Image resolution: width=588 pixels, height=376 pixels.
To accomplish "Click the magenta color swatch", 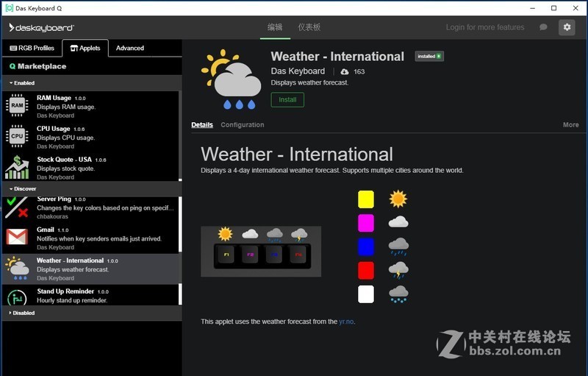I will click(365, 223).
